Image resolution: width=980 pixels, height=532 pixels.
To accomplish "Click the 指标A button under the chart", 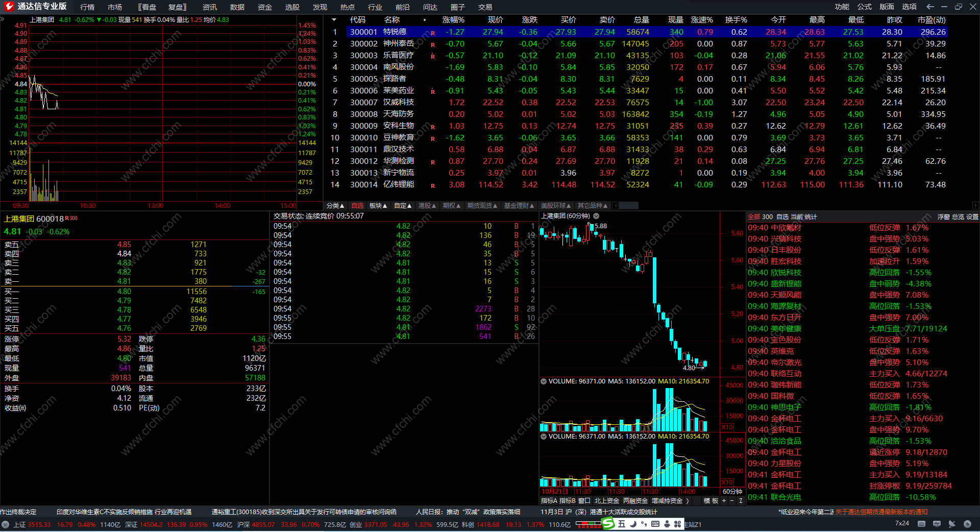I will 549,501.
